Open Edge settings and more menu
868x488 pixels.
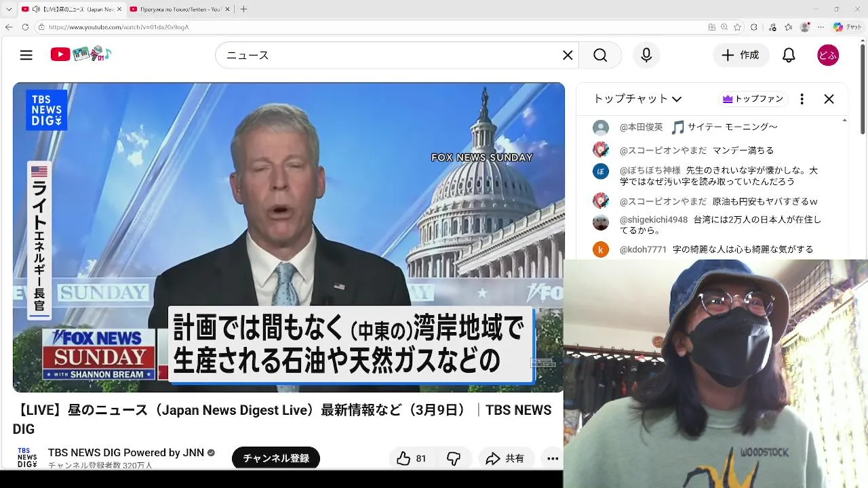point(821,27)
